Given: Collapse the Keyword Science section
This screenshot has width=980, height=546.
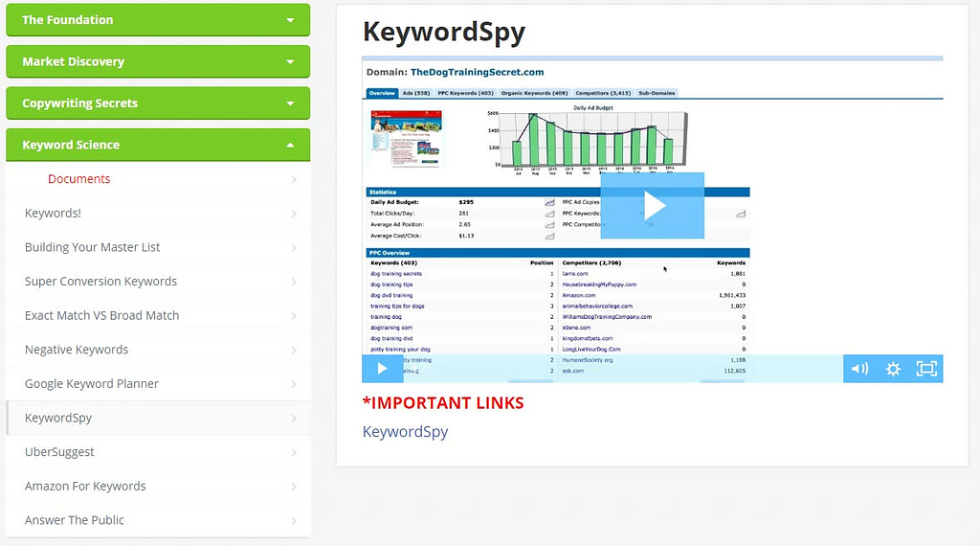Looking at the screenshot, I should tap(158, 145).
